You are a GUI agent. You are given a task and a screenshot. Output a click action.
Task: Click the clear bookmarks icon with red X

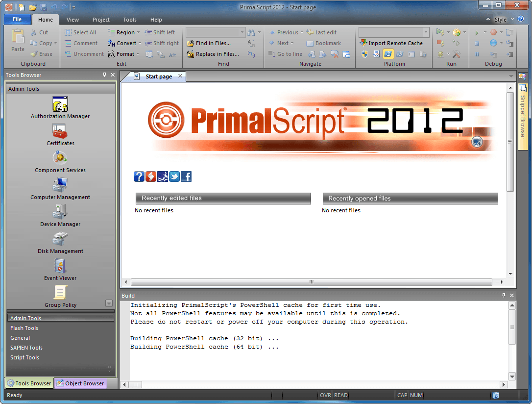click(x=335, y=54)
